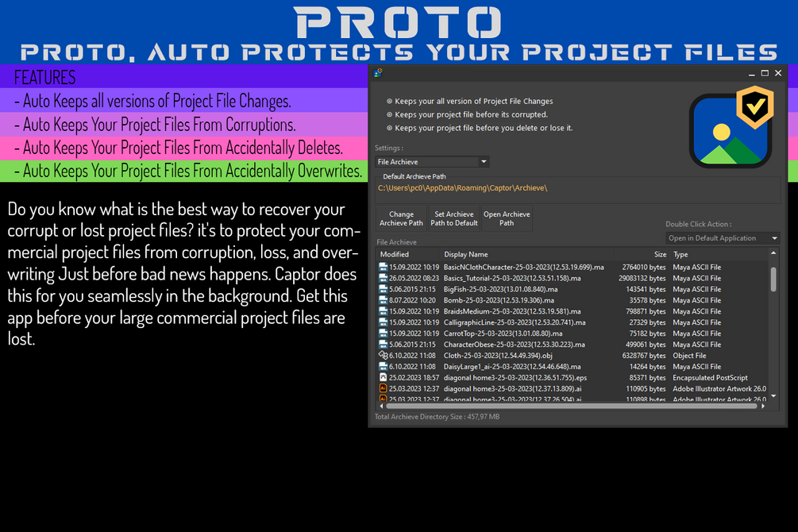Click the file icon of the Basics_Tutorial row

[x=384, y=278]
